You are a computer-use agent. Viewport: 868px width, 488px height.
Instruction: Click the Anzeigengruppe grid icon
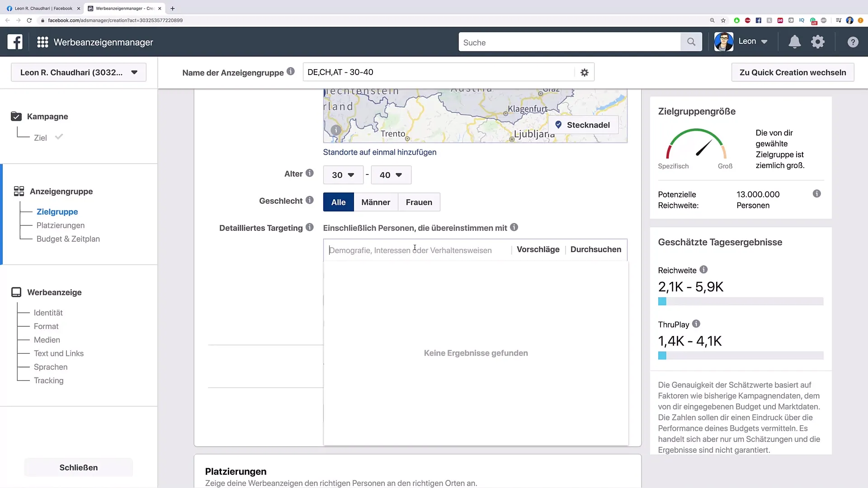point(19,191)
